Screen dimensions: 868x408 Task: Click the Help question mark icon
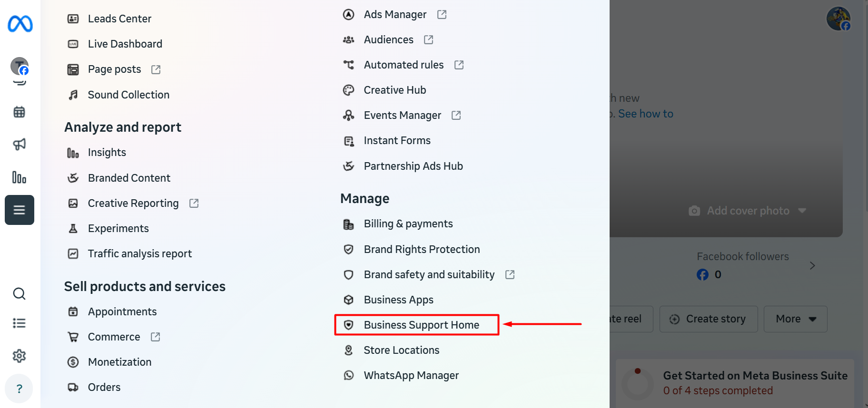click(x=19, y=389)
